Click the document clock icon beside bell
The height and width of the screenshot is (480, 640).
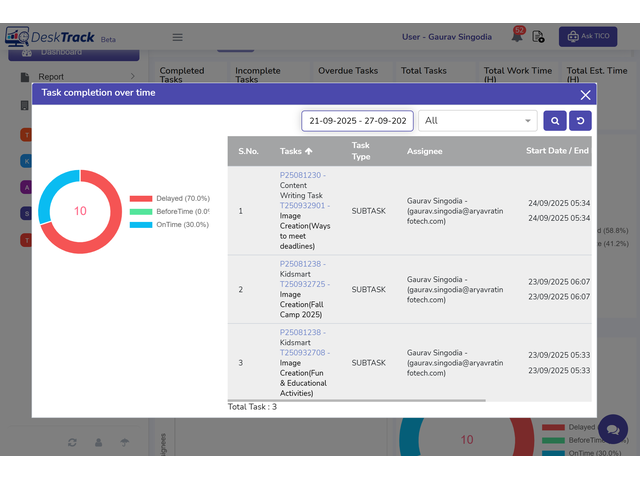539,37
